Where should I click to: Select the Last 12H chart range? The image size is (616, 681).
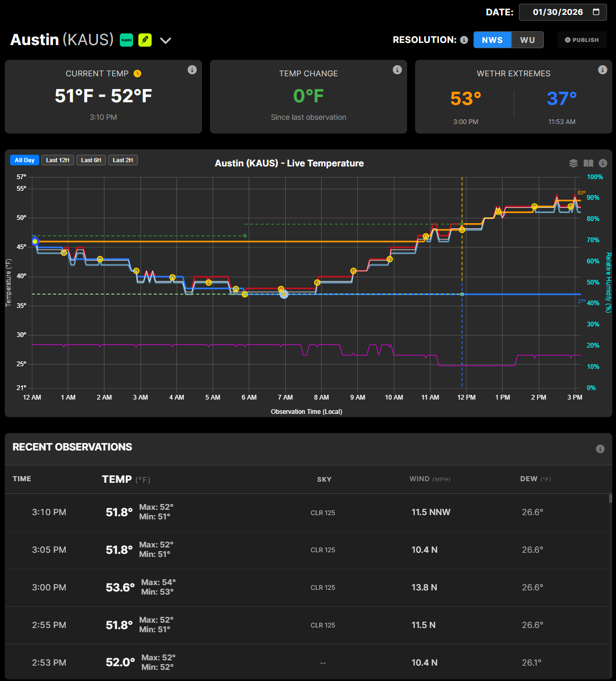click(57, 160)
